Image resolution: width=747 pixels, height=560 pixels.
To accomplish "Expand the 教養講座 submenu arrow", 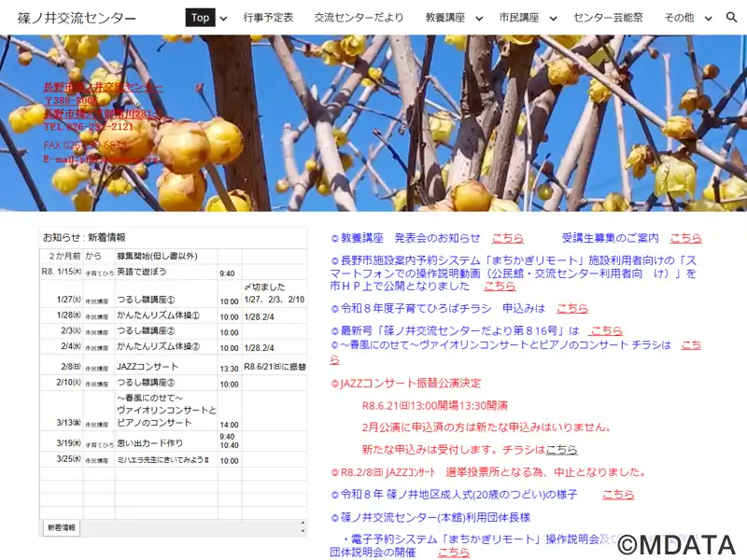I will [479, 18].
